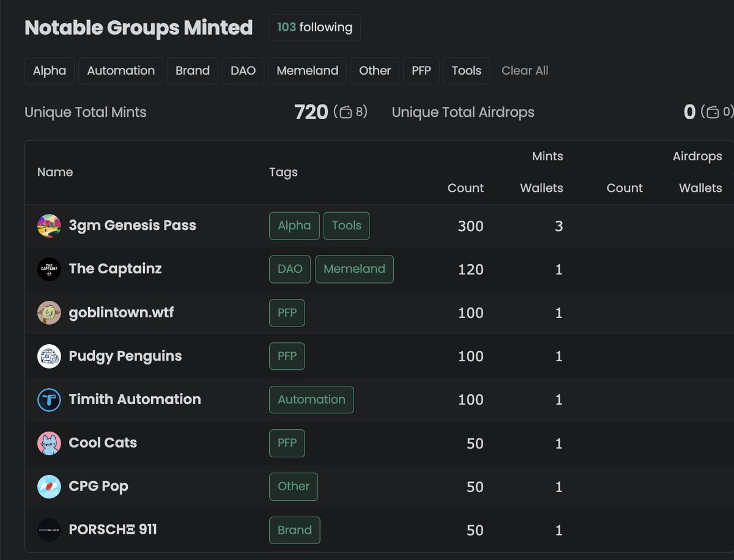Click mint count 50 in Cool Cats row
The image size is (734, 560).
(475, 444)
